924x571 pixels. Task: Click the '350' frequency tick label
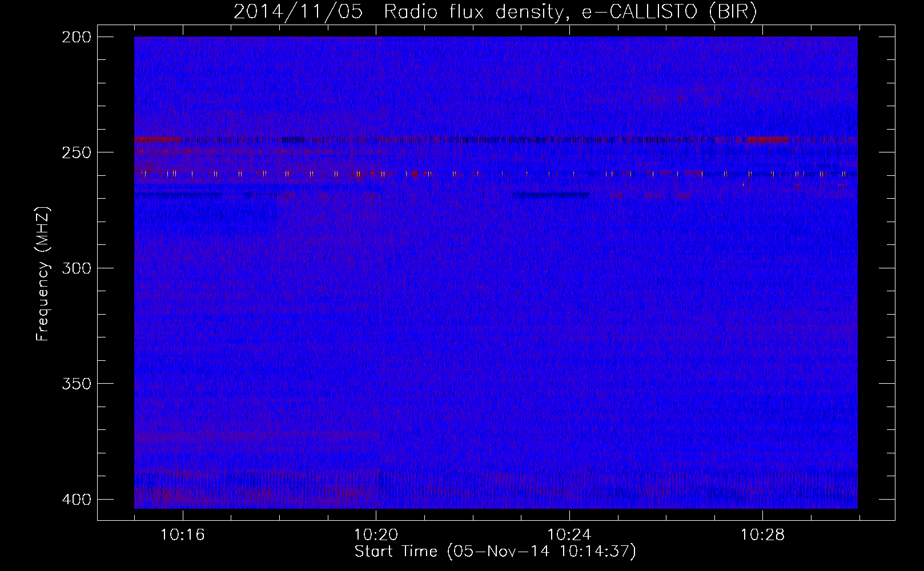pos(76,384)
